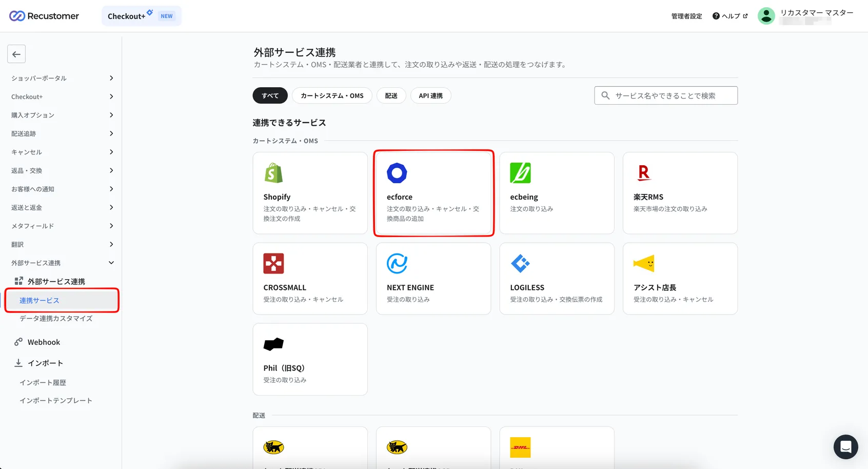Screen dimensions: 868x469
Task: Select the API連携 filter tab
Action: coord(431,95)
